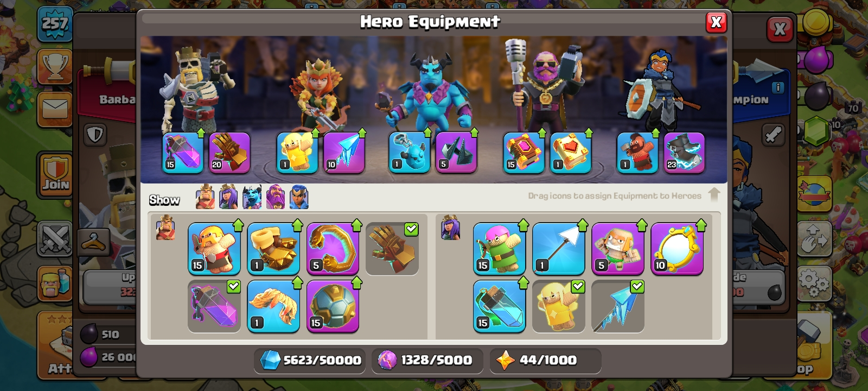Choose the Magic Mirror equipment
Image resolution: width=868 pixels, height=391 pixels.
[x=677, y=248]
